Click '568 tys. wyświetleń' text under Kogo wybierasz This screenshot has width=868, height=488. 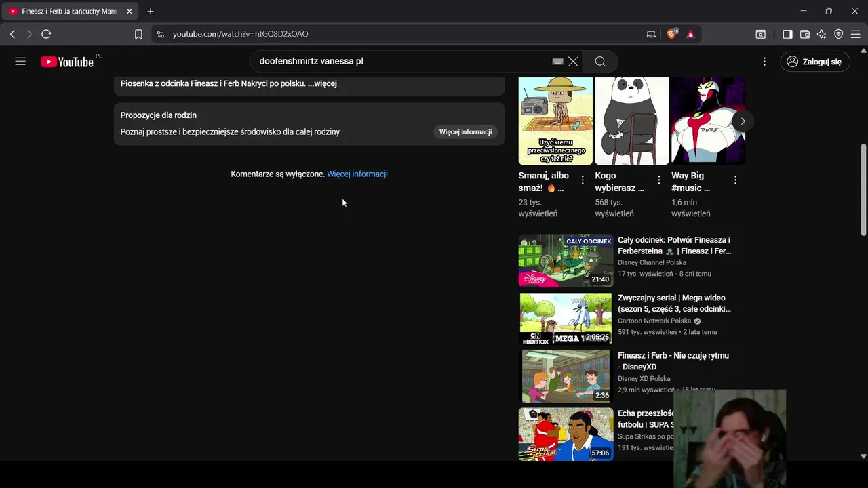[x=615, y=208]
